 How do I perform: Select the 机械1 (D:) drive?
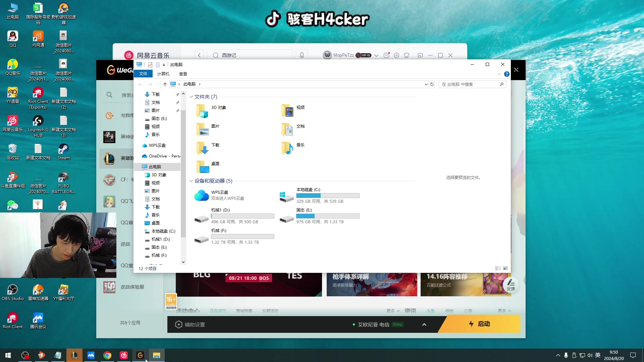[x=234, y=216]
